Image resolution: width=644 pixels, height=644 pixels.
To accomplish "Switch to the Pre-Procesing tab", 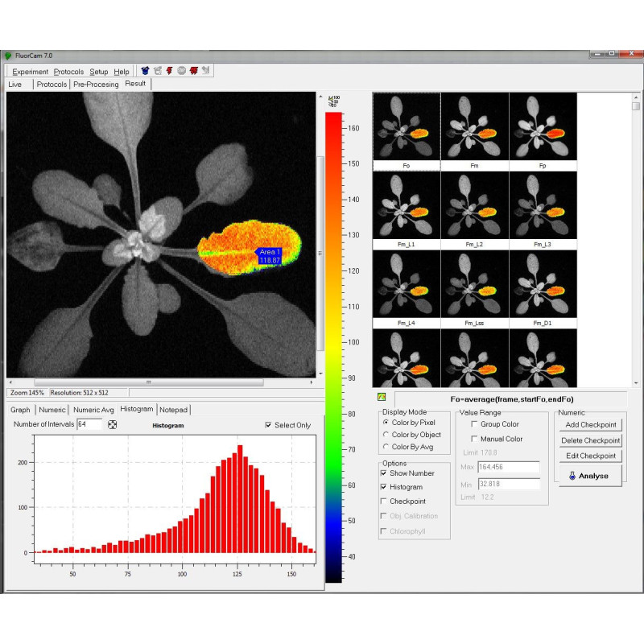I will [95, 84].
